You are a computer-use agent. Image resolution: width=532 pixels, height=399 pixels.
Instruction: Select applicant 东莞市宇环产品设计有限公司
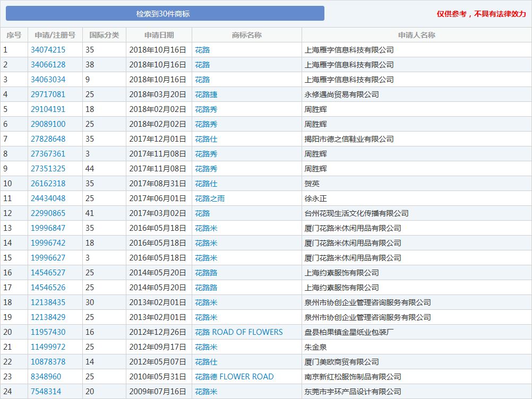pos(353,392)
